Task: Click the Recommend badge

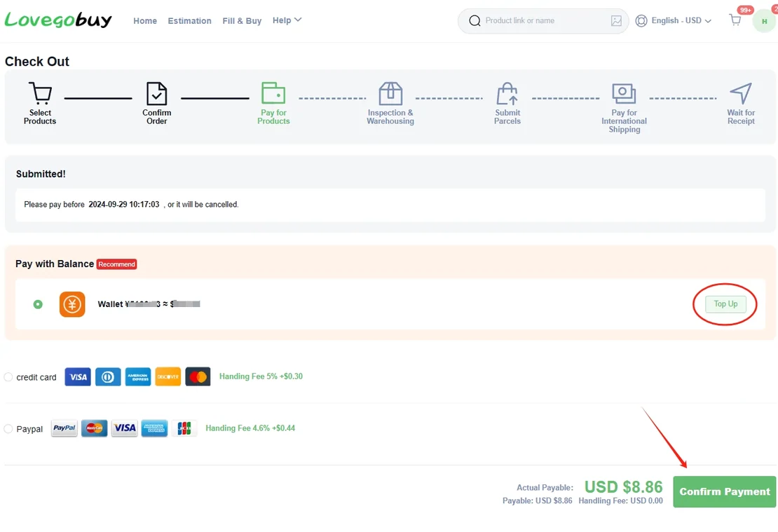Action: click(x=116, y=264)
